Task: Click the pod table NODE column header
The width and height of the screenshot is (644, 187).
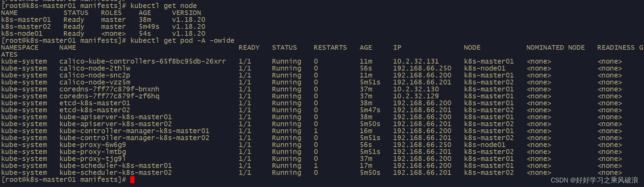Action: point(472,48)
